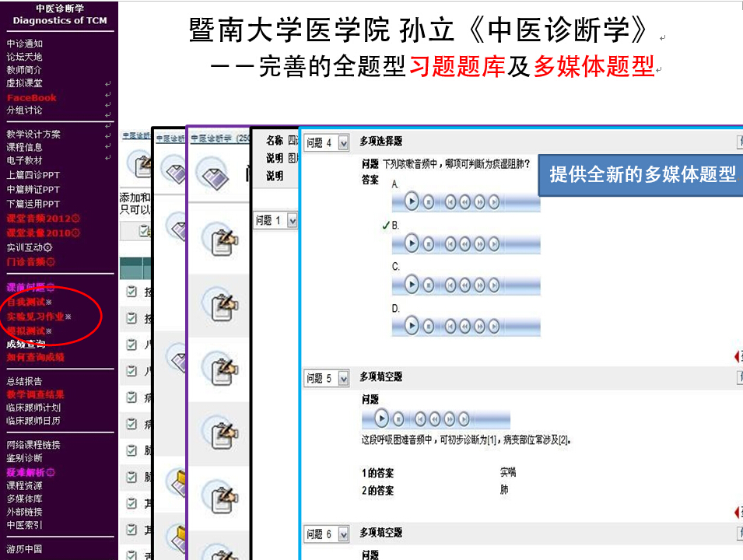This screenshot has width=743, height=560.
Task: Open 总结报告 summary report
Action: (25, 381)
